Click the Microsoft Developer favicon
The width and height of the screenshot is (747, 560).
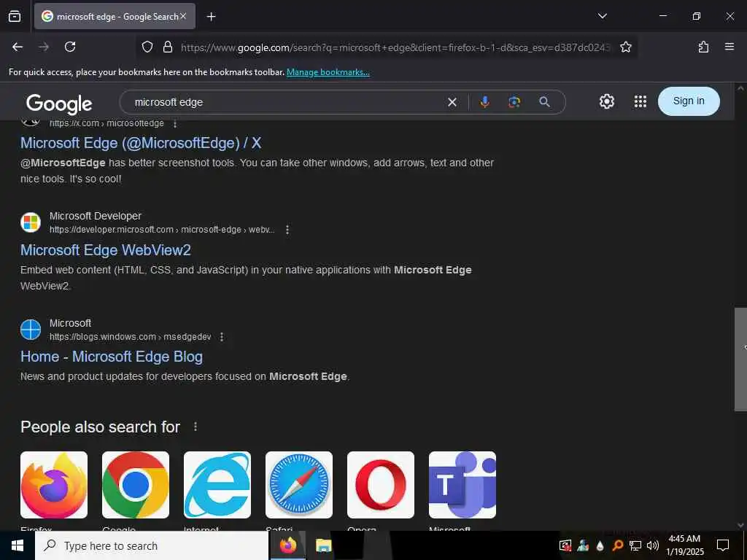(x=31, y=222)
